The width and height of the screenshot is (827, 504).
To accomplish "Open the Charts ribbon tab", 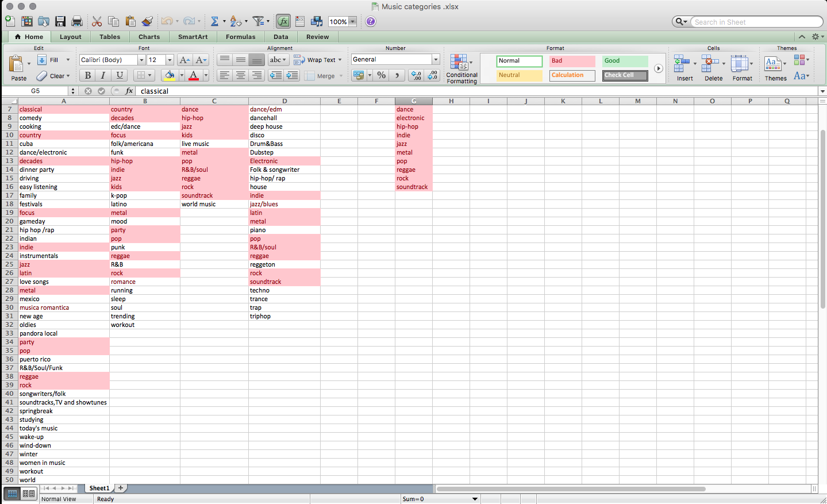I will tap(149, 37).
